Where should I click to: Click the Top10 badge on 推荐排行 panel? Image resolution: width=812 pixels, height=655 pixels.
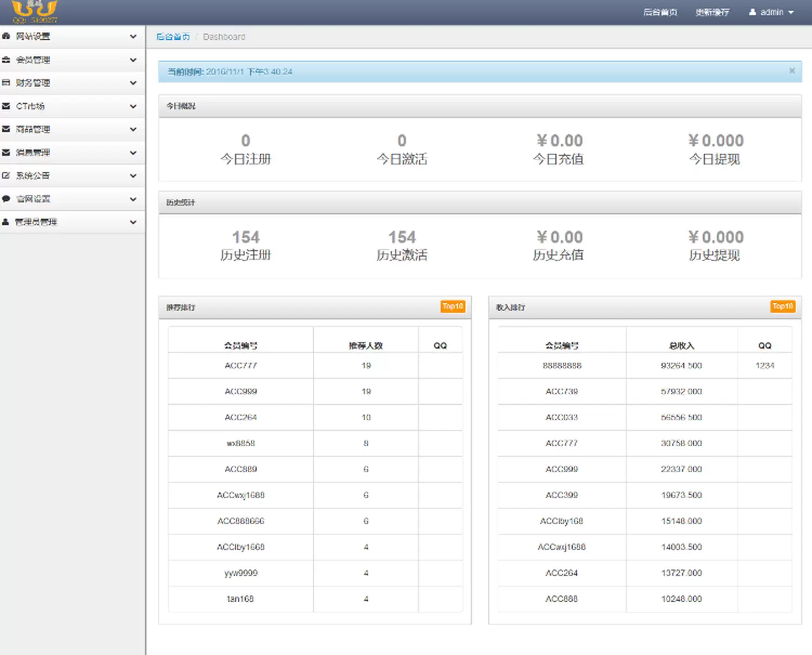pos(453,306)
